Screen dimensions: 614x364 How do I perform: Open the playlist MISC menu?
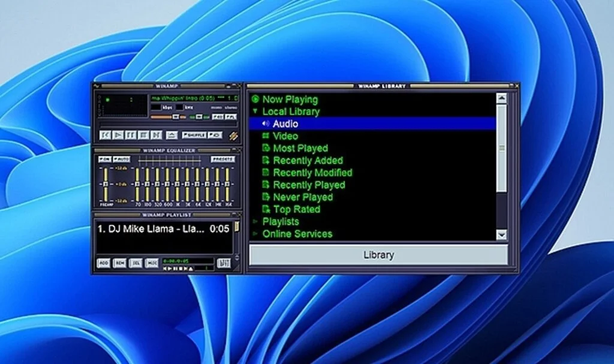[152, 263]
